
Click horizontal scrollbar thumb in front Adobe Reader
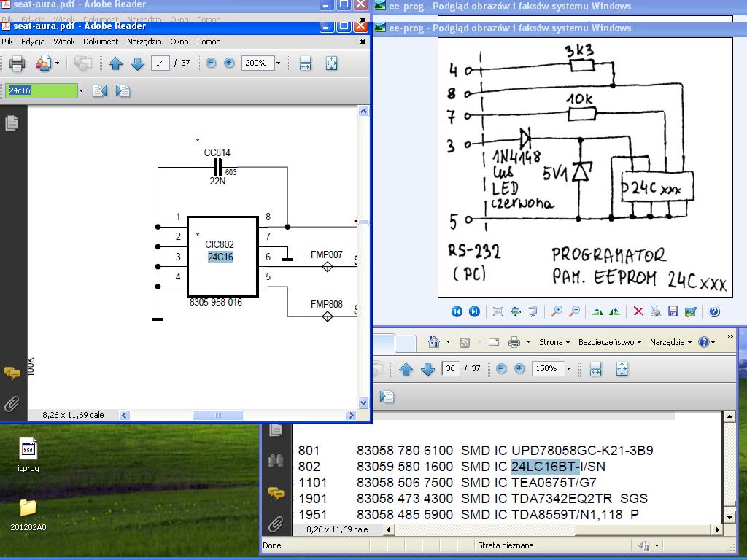click(x=218, y=415)
